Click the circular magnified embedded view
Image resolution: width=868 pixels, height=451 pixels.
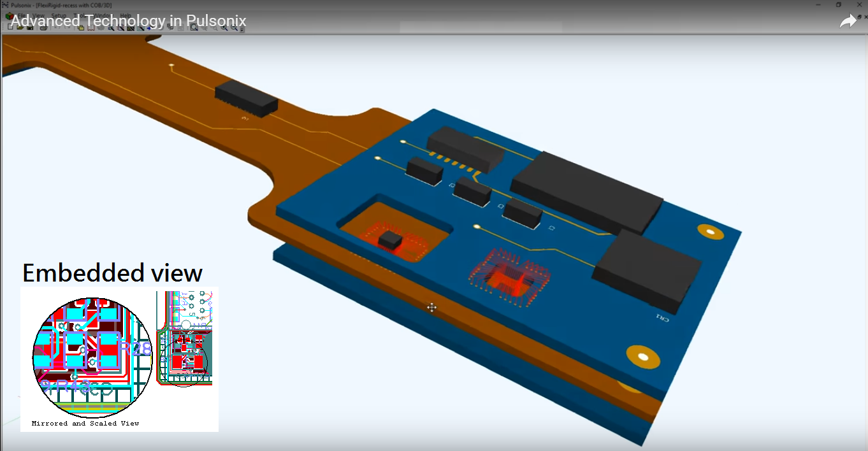coord(92,357)
